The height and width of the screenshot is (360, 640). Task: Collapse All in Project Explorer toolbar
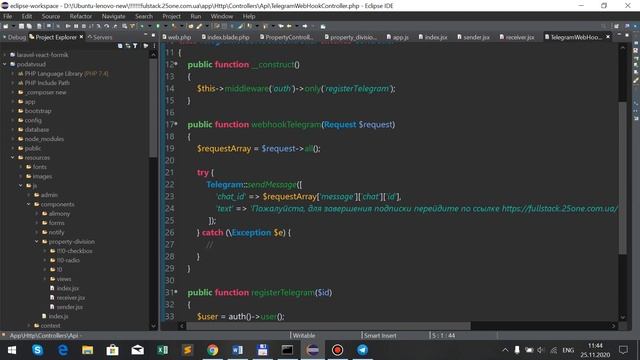pos(120,46)
